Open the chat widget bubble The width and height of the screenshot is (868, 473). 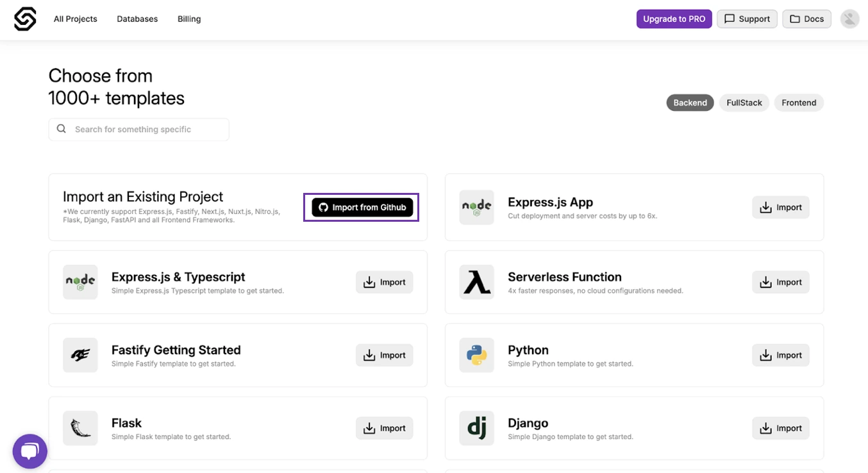[x=30, y=451]
